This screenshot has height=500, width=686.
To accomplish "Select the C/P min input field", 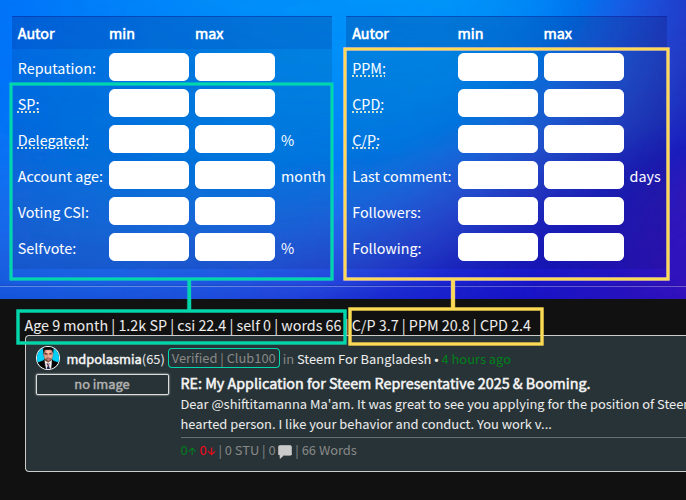I will click(498, 139).
